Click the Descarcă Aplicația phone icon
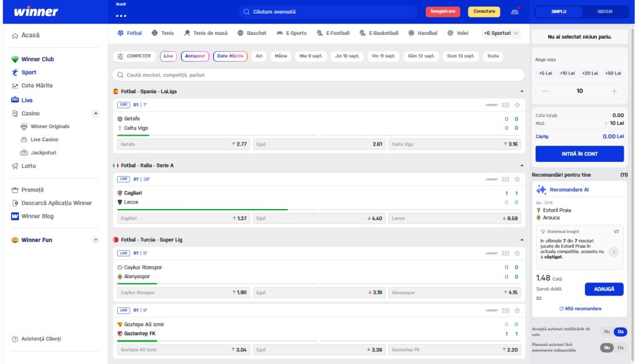The width and height of the screenshot is (638, 364). 15,203
